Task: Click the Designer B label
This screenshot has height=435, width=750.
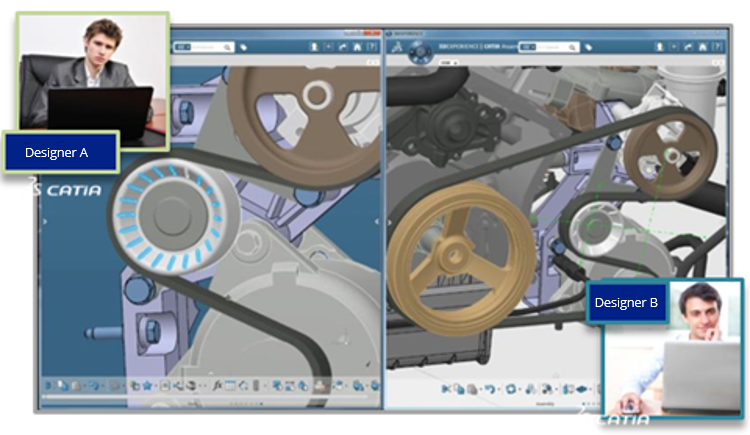Action: pyautogui.click(x=627, y=302)
